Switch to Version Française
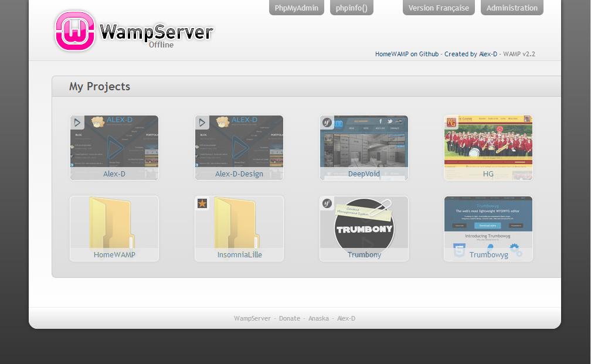The image size is (591, 364). click(x=439, y=8)
